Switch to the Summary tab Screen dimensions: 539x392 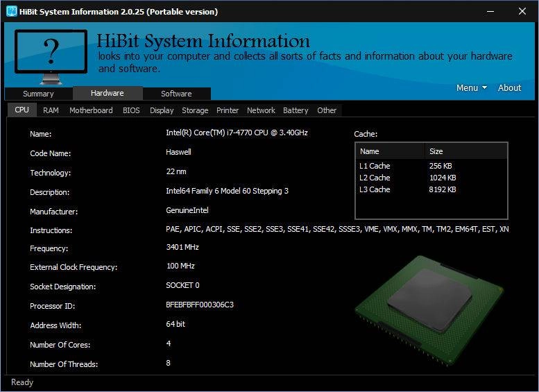coord(39,94)
